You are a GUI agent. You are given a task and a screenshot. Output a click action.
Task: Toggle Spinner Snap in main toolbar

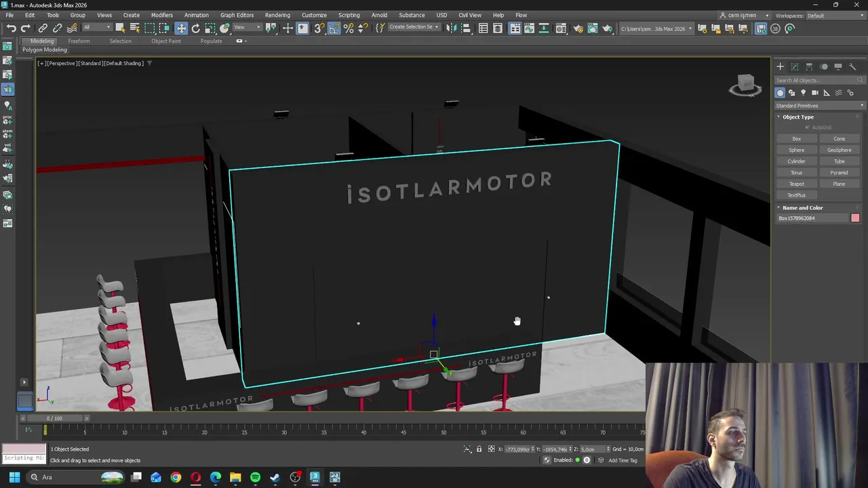click(x=363, y=28)
